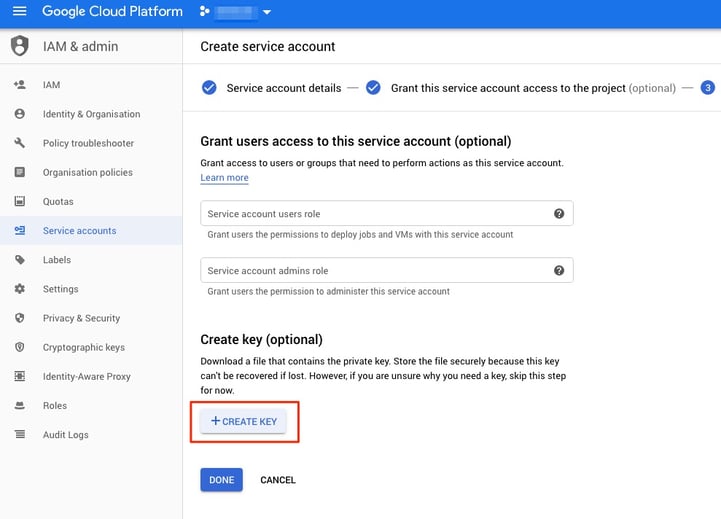
Task: Navigate to Audit Logs
Action: click(65, 435)
